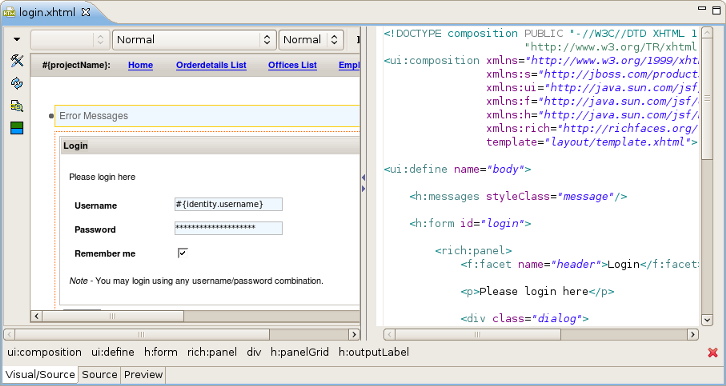The image size is (726, 386).
Task: Select h:panelGrid in the tag breadcrumb
Action: coord(300,352)
